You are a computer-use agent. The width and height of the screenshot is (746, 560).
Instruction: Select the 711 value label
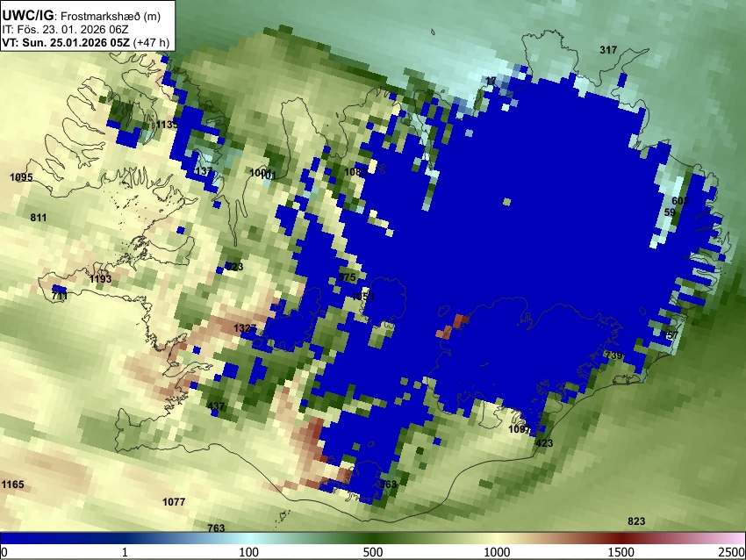point(60,296)
